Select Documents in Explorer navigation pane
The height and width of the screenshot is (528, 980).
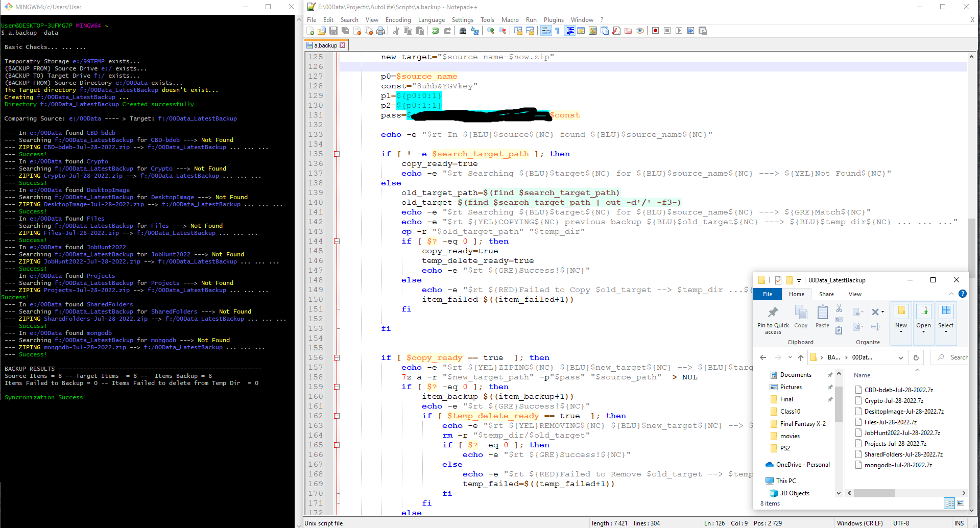click(x=796, y=375)
